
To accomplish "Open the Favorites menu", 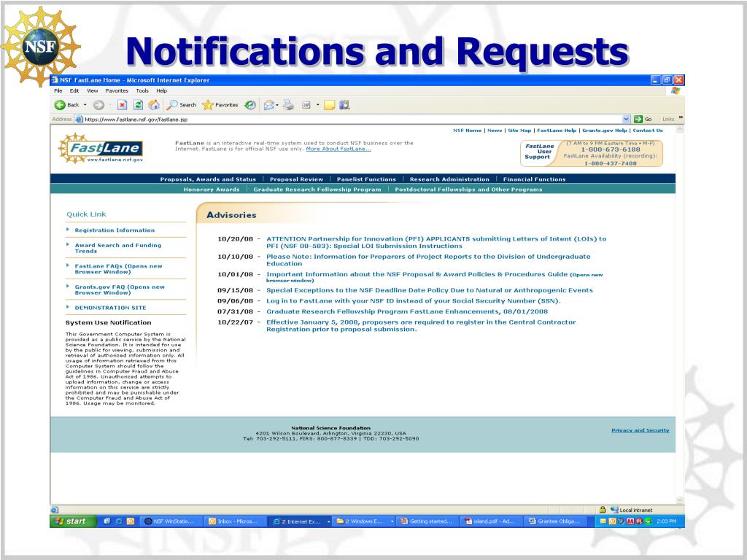I will coord(117,91).
